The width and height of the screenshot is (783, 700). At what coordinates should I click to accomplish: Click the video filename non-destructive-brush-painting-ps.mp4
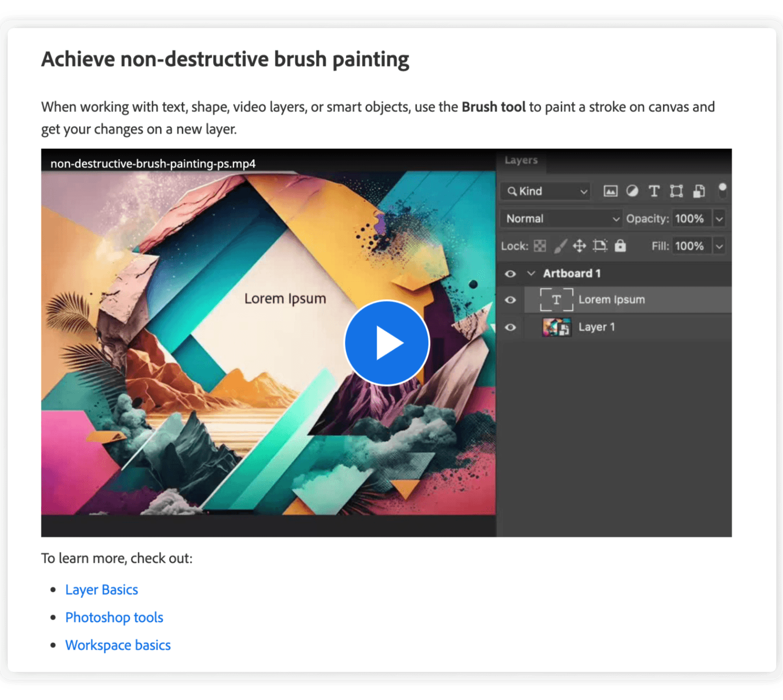(x=153, y=164)
